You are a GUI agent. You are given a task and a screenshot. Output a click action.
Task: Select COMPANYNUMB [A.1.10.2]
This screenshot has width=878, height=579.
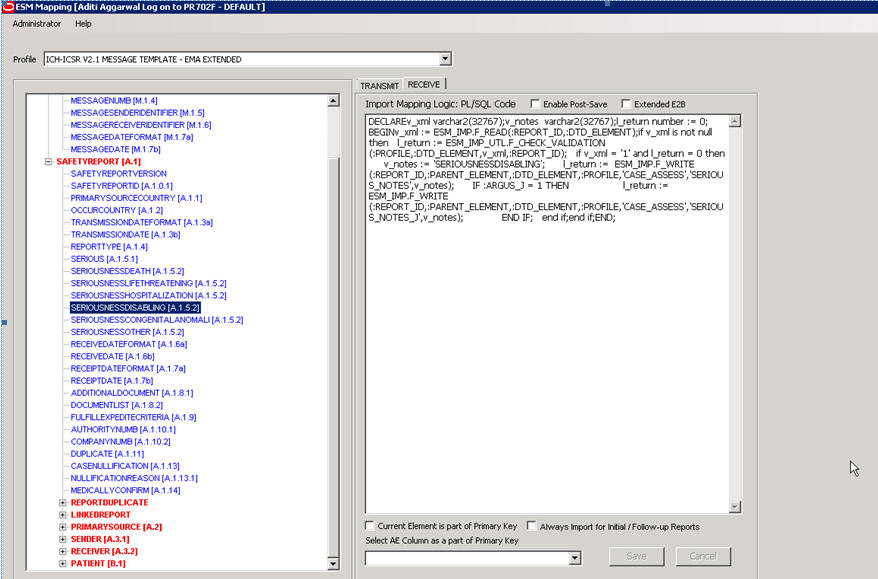[120, 442]
